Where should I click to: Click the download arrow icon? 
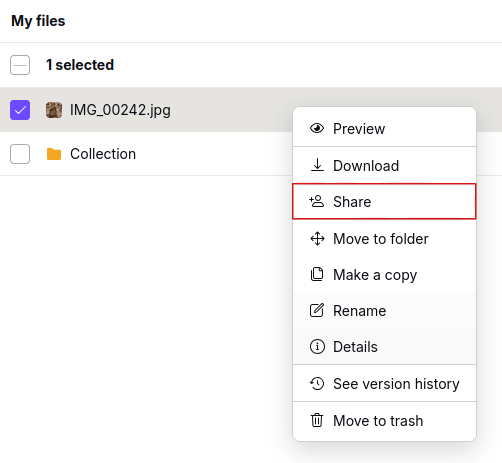(x=317, y=165)
